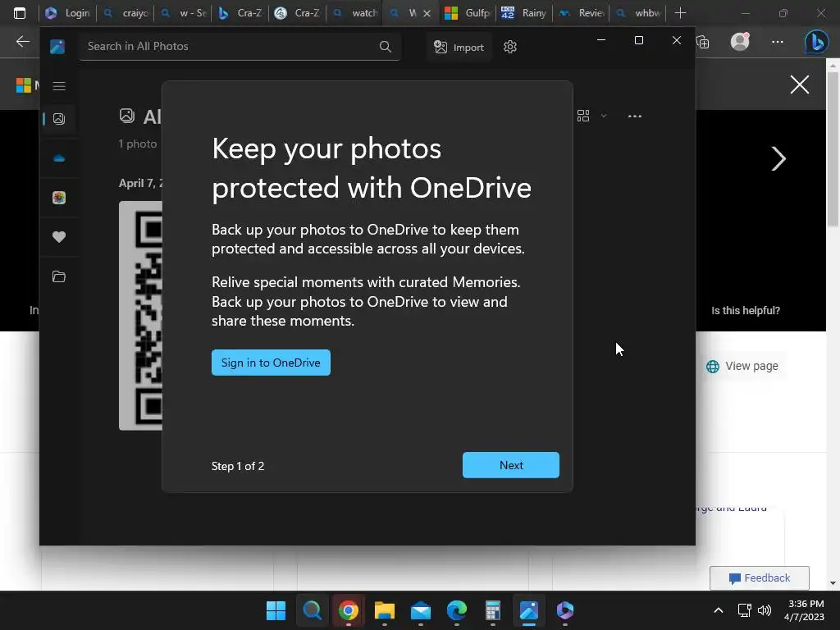Click the gallery view layout icon
Image resolution: width=840 pixels, height=630 pixels.
(x=583, y=116)
